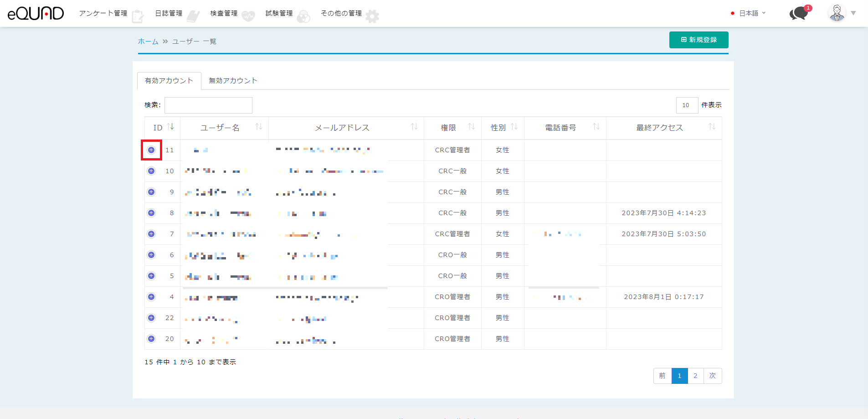Click the user avatar profile icon
Screen dimensions: 868x419
point(837,13)
